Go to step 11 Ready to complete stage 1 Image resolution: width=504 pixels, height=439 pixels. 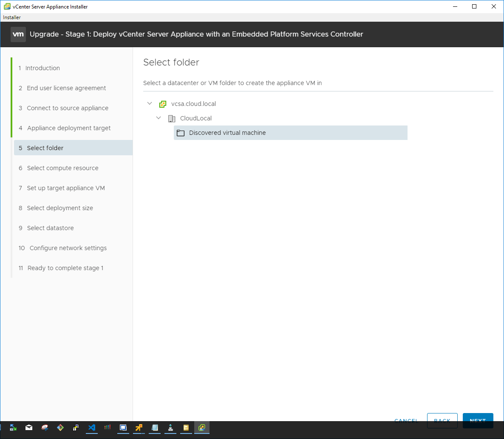click(x=61, y=268)
